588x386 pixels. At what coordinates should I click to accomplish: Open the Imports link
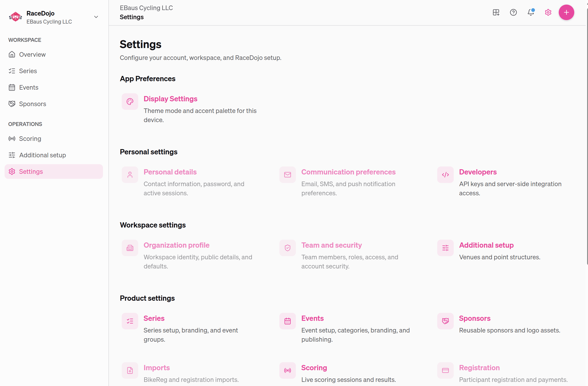pos(157,368)
